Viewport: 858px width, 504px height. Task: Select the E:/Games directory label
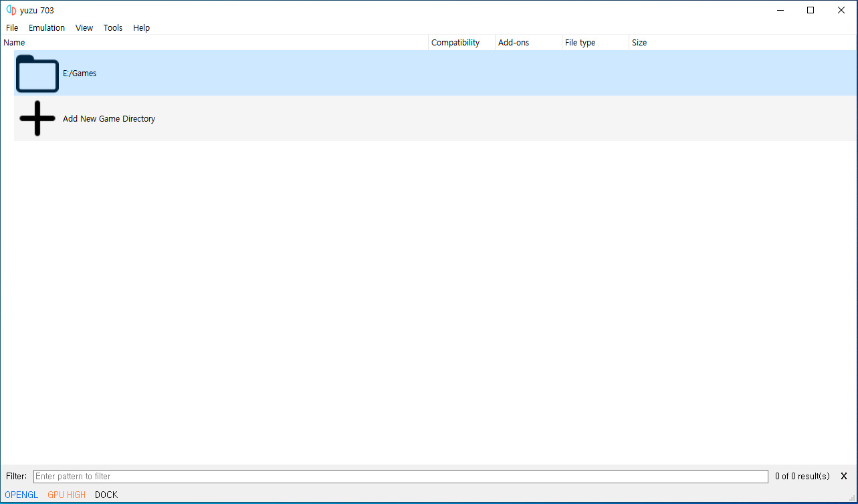80,74
